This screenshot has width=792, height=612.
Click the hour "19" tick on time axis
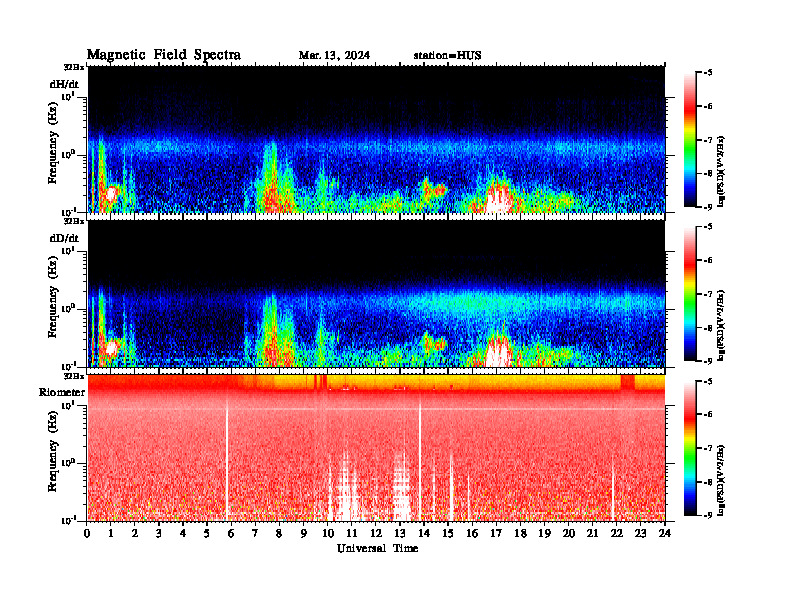click(544, 533)
